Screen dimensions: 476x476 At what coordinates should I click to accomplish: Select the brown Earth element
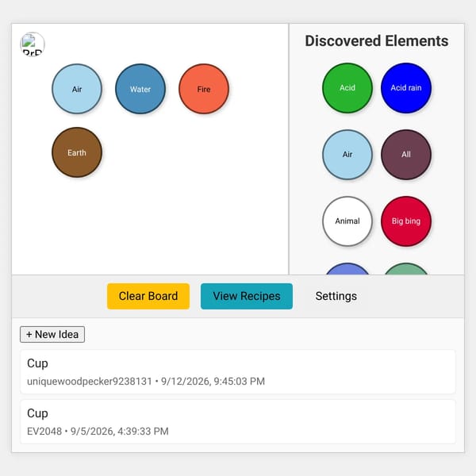(77, 152)
